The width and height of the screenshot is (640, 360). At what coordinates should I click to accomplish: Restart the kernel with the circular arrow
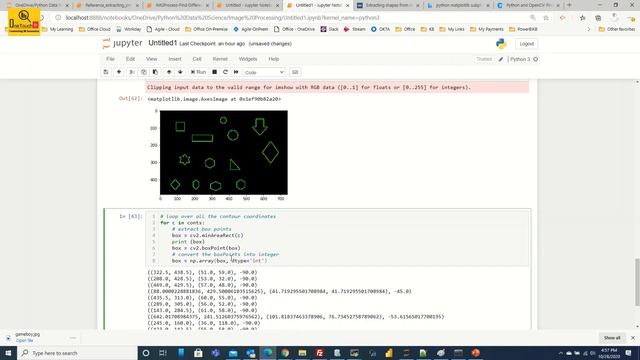point(225,72)
